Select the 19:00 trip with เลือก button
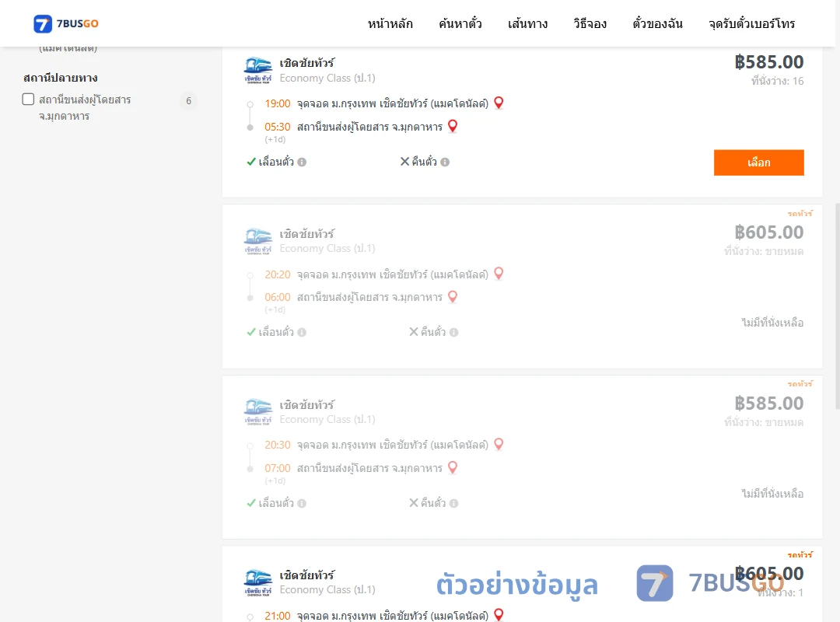The width and height of the screenshot is (840, 622). click(x=758, y=162)
